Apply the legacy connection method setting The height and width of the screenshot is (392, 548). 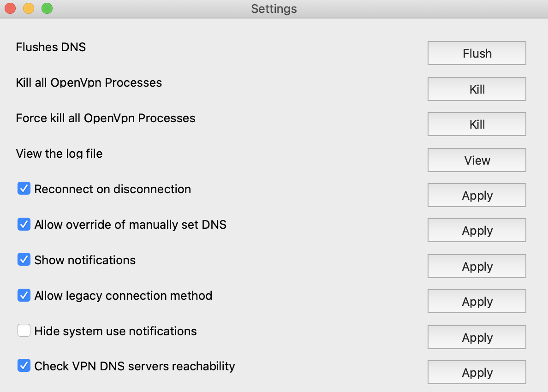coord(477,302)
